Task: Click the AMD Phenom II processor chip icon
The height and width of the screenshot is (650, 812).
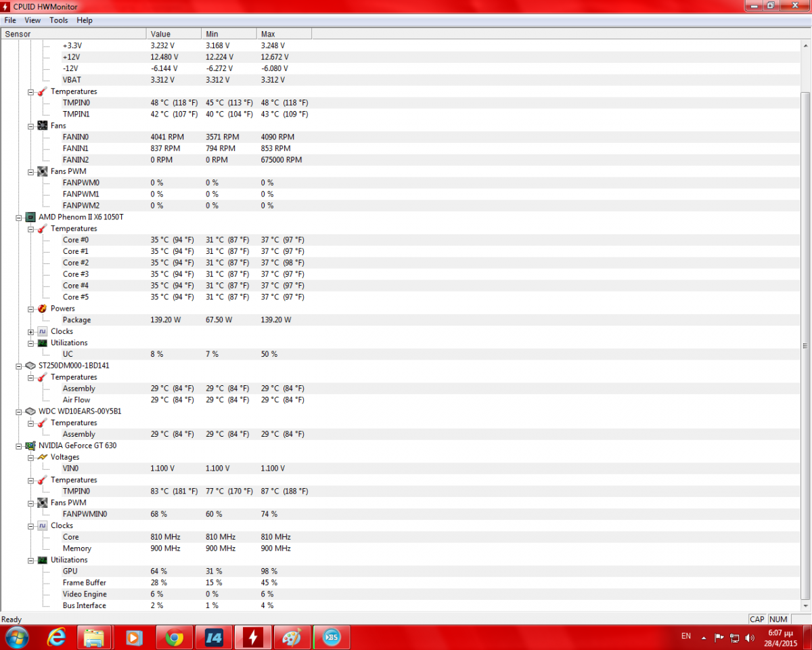Action: (x=30, y=217)
